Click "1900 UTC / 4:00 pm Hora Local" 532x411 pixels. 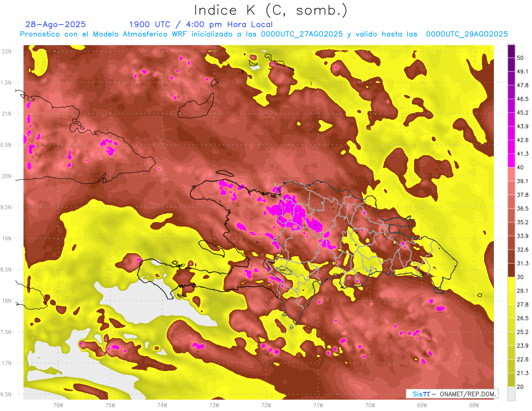[201, 24]
